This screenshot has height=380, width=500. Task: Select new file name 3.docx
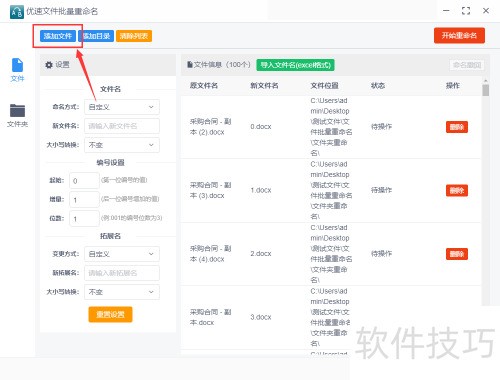(x=261, y=317)
